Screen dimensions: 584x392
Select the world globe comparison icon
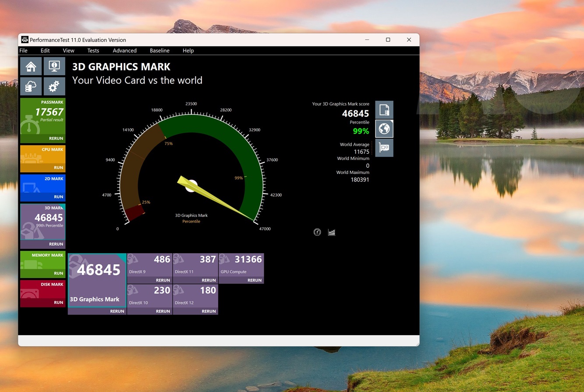click(x=384, y=129)
